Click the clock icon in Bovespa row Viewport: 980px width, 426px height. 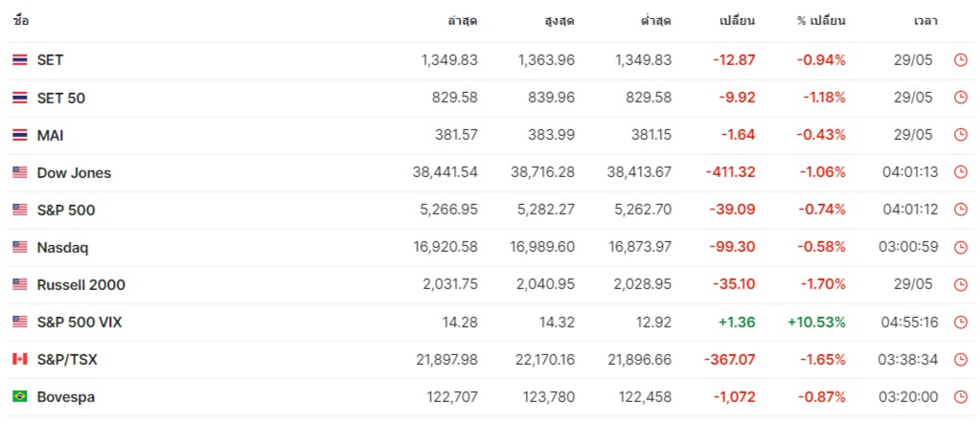(960, 397)
